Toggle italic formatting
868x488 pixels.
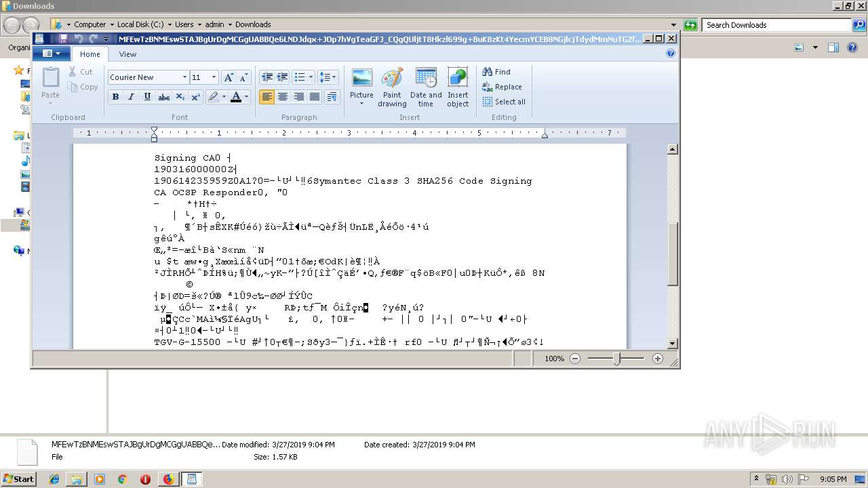coord(132,97)
